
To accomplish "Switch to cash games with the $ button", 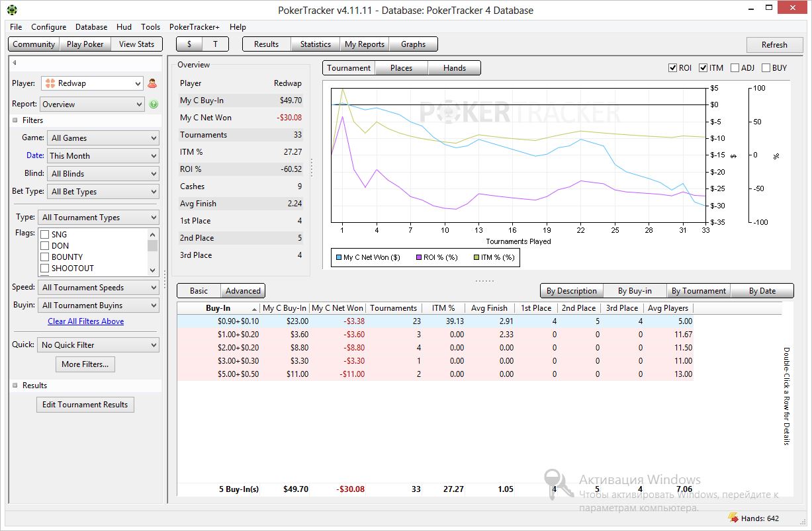I will [x=189, y=44].
